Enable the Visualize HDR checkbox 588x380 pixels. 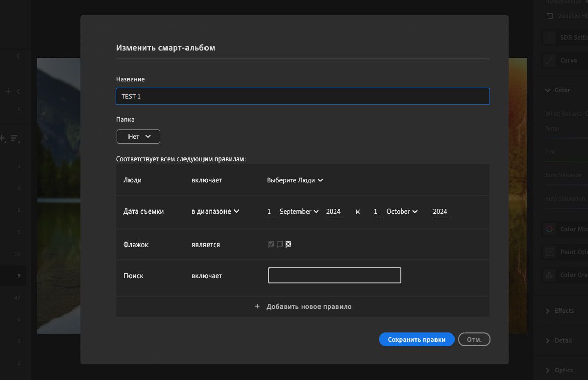[550, 16]
